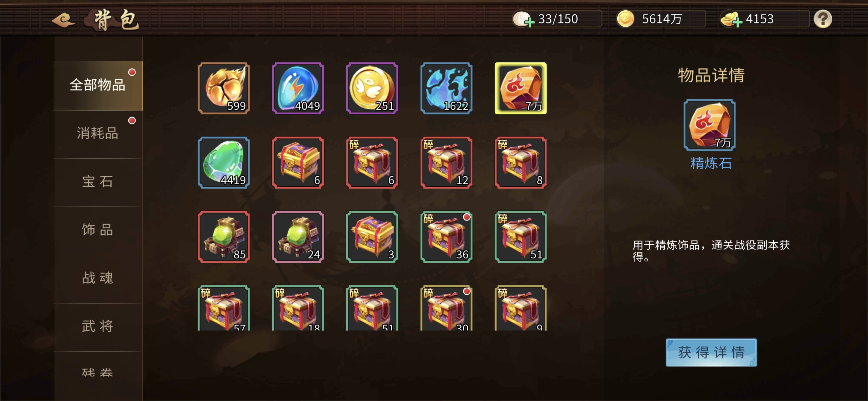Select the golden treasure chest with quantity 3
The height and width of the screenshot is (401, 868).
[x=372, y=237]
